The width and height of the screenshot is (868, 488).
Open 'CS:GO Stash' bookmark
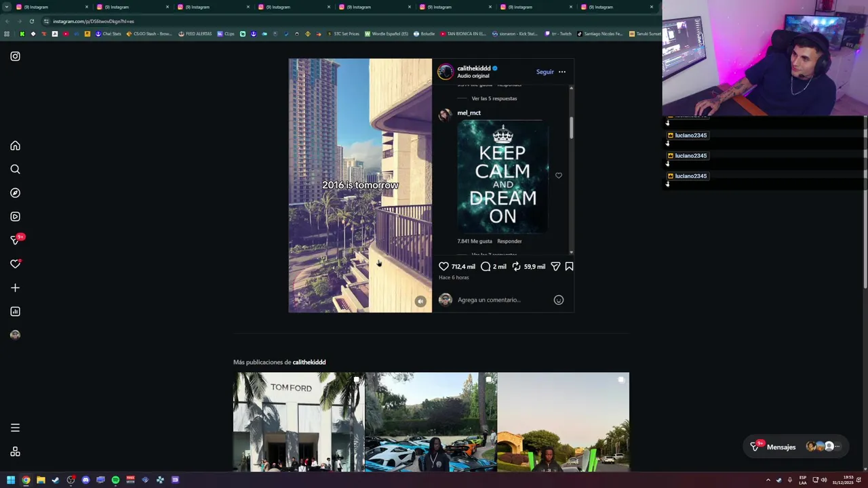coord(149,34)
